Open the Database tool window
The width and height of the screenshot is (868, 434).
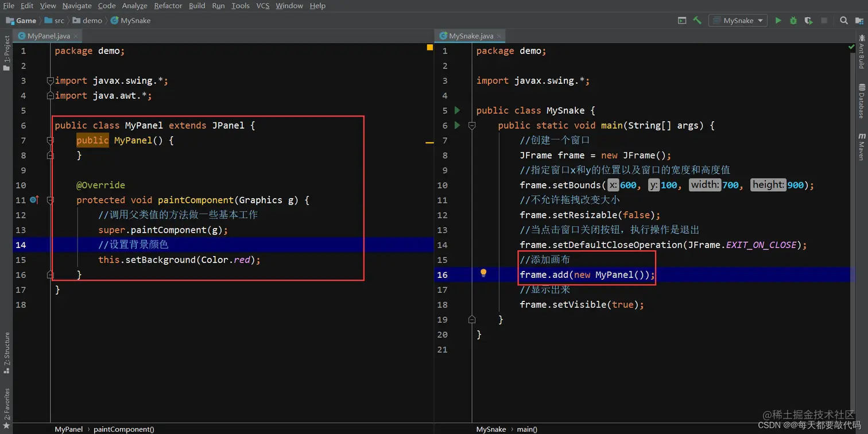[x=862, y=101]
